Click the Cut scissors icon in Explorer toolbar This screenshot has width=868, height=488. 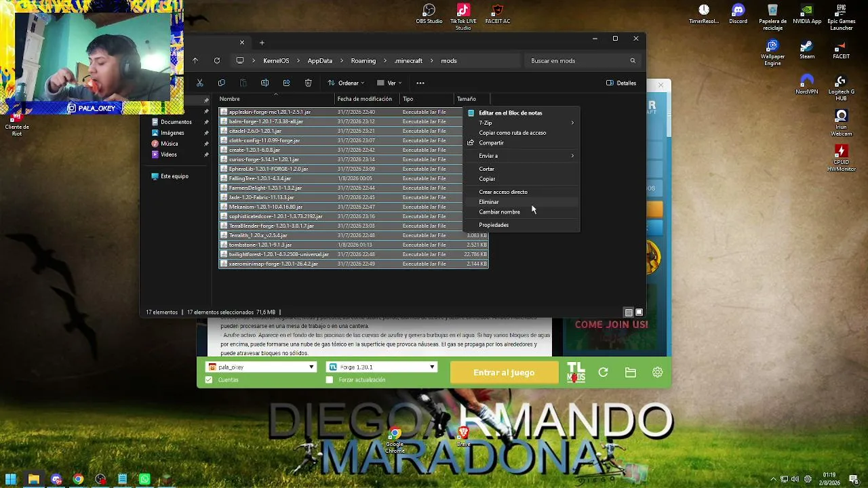coord(199,83)
